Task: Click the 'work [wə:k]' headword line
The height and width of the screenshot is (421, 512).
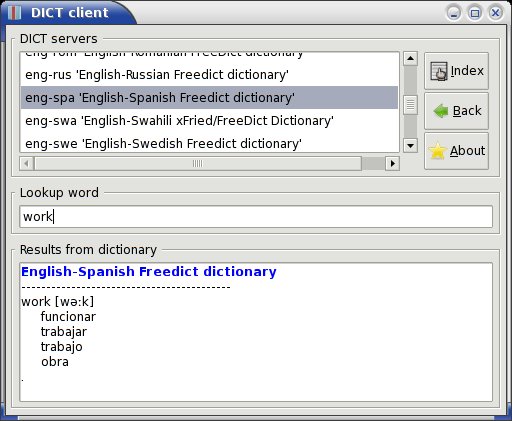Action: click(x=57, y=302)
